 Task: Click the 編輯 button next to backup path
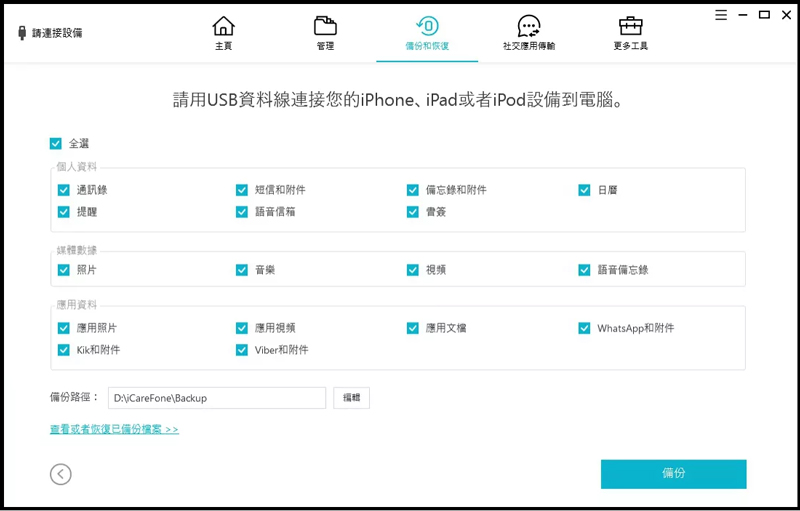352,398
